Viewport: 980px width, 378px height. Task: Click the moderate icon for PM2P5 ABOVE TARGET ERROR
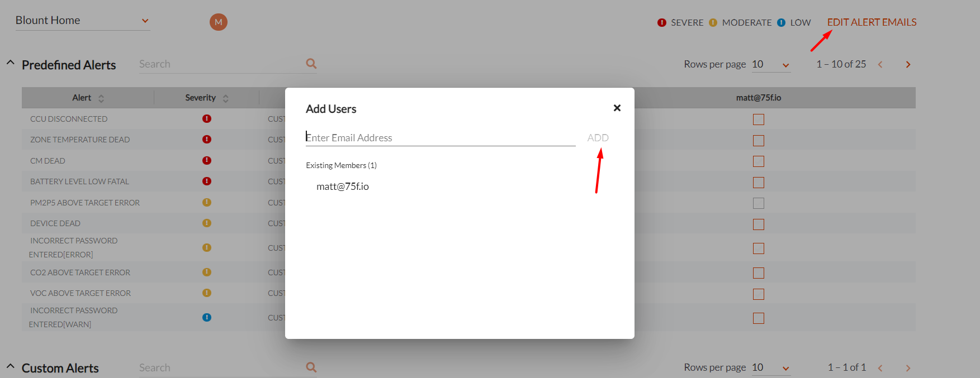(207, 202)
